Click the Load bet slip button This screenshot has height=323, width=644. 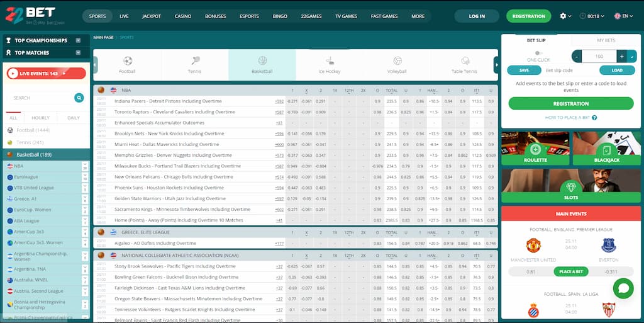(617, 71)
